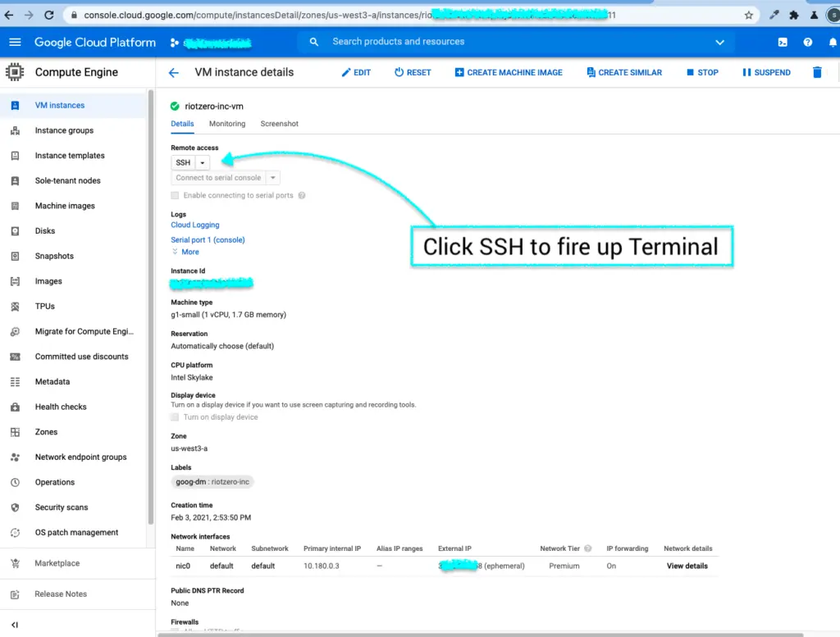The image size is (840, 637).
Task: Open Network endpoint groups in sidebar
Action: point(80,457)
